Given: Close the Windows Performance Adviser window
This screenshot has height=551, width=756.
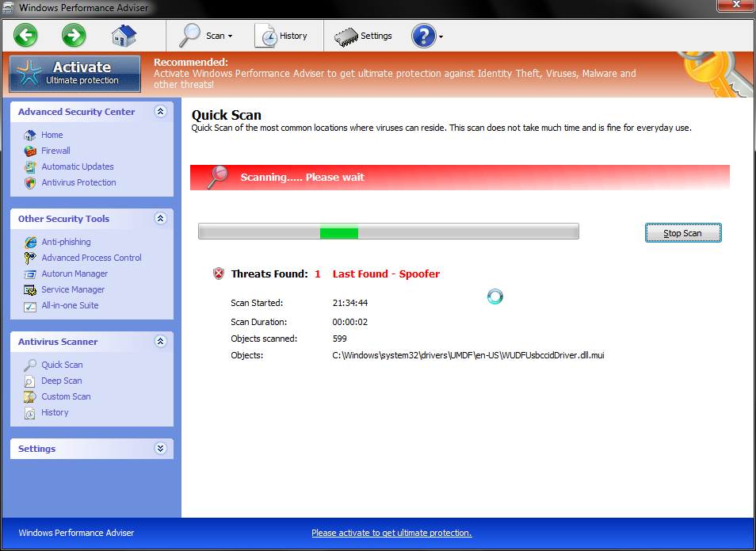Looking at the screenshot, I should (x=735, y=6).
